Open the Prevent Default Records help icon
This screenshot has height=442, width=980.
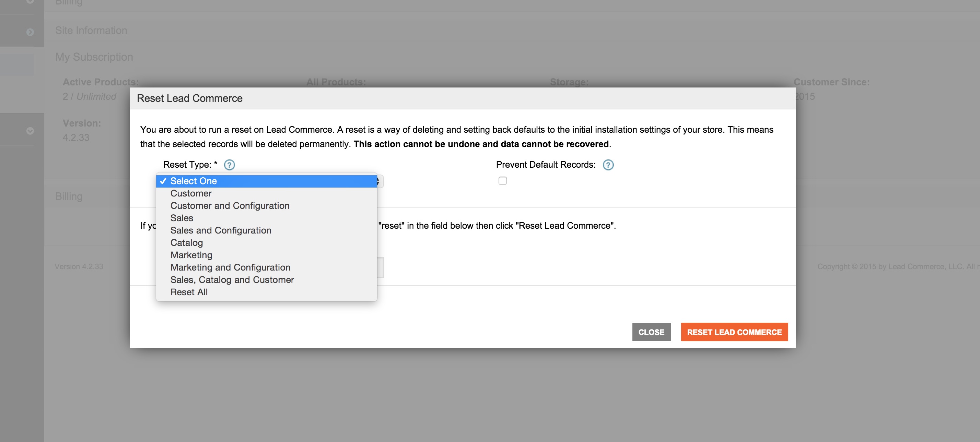pos(608,165)
